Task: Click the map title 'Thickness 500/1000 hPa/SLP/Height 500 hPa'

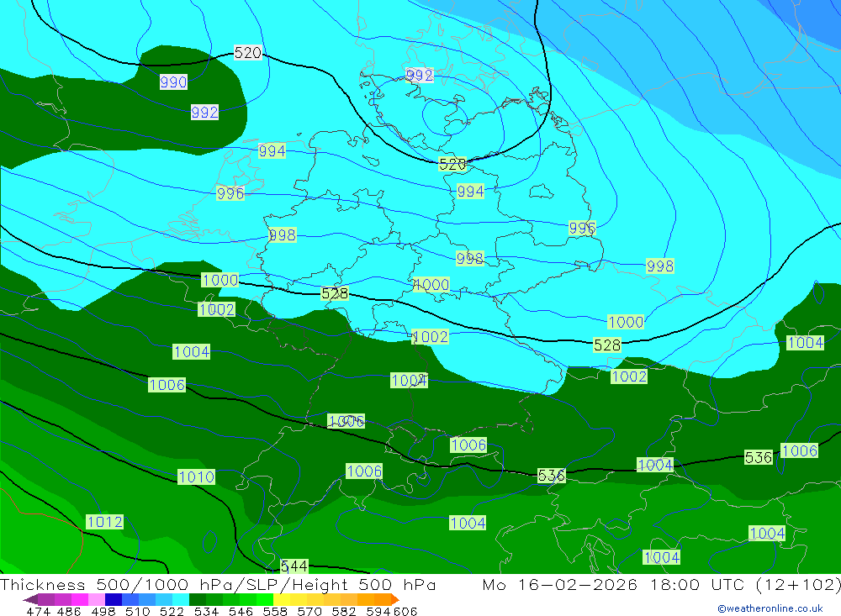Action: [x=218, y=584]
